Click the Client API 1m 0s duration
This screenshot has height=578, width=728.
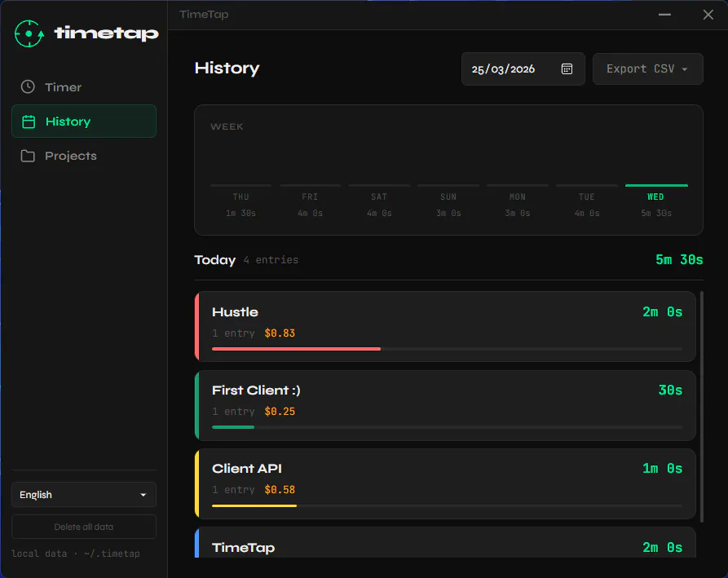[x=662, y=469]
